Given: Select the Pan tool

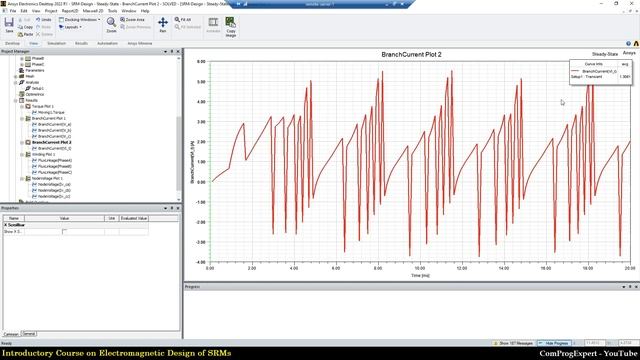Looking at the screenshot, I should point(163,25).
